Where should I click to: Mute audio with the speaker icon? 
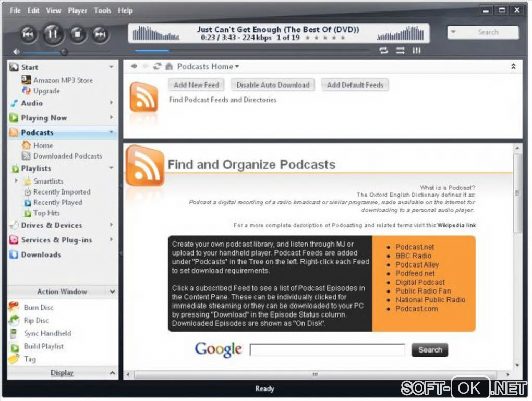(16, 52)
